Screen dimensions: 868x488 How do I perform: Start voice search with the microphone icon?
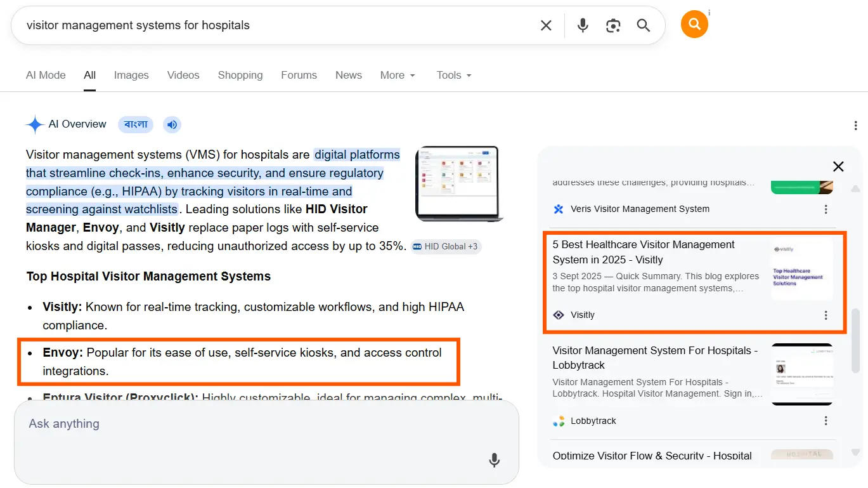tap(583, 25)
